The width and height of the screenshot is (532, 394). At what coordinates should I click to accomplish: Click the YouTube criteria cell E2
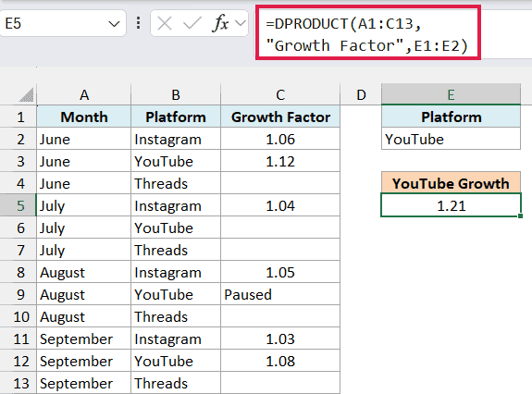[451, 140]
